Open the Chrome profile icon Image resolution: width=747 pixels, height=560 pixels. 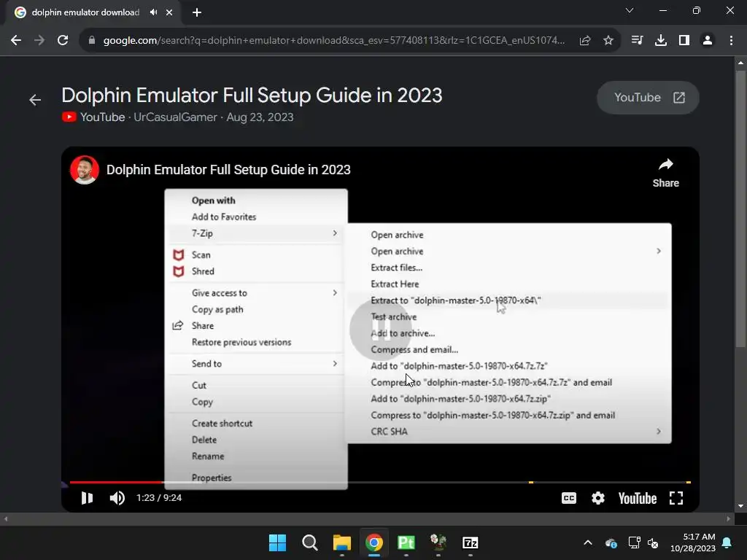pos(708,41)
